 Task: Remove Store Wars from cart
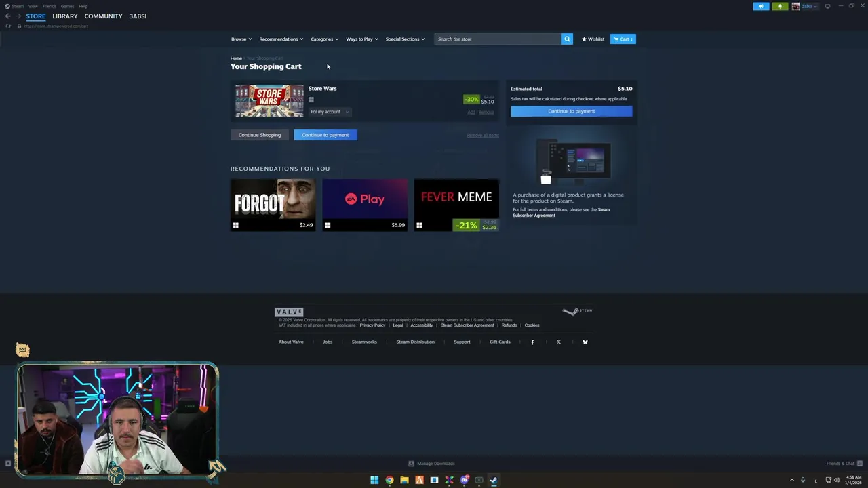486,112
